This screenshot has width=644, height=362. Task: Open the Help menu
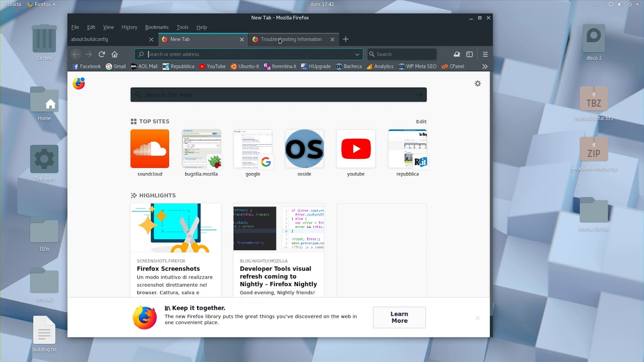[x=202, y=27]
